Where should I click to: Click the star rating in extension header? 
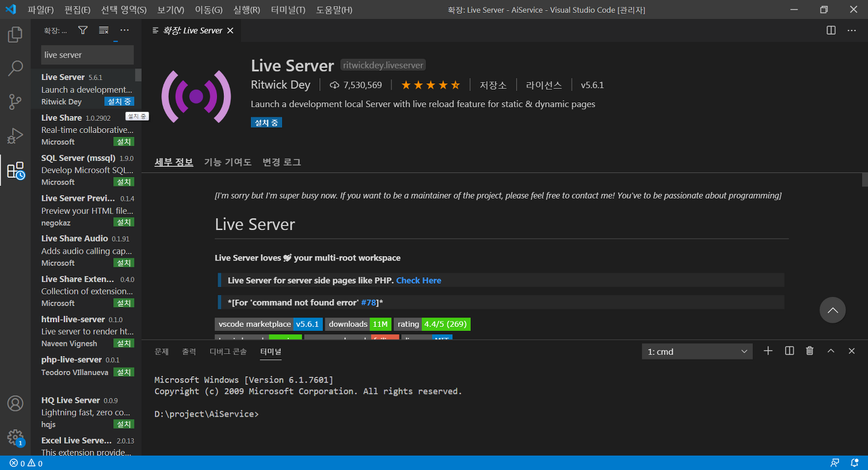[431, 85]
